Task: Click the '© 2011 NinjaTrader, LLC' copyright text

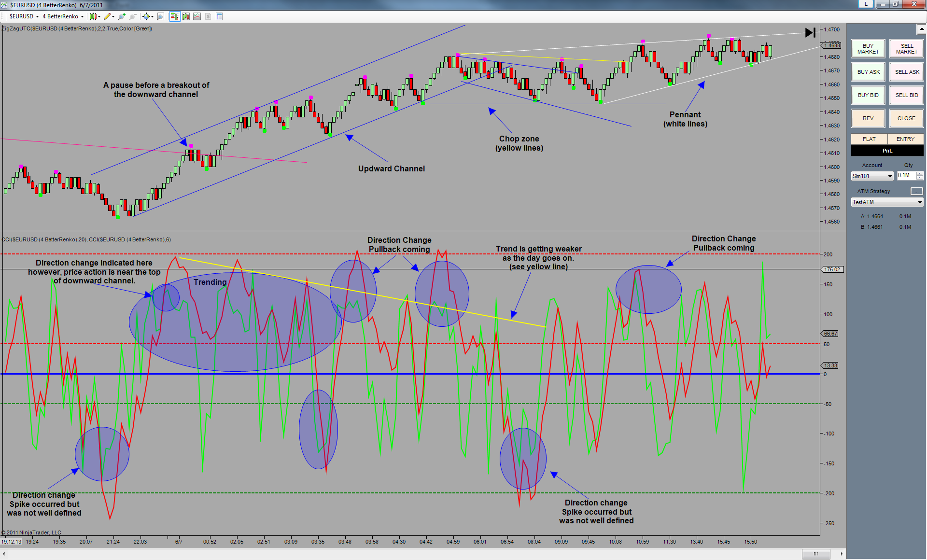Action: point(31,532)
